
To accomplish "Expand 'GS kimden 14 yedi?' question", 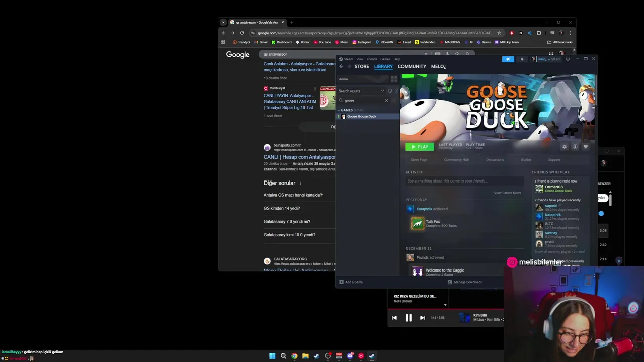I will click(x=282, y=208).
